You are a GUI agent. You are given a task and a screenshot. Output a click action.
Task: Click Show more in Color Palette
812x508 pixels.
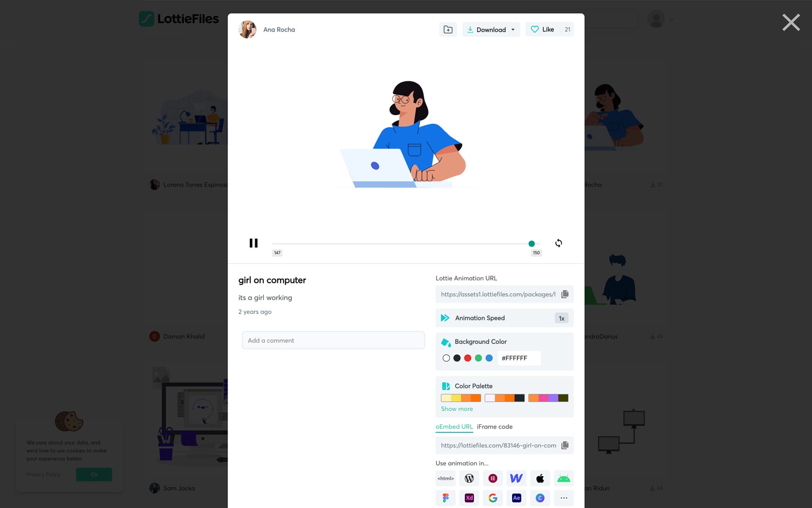pyautogui.click(x=456, y=409)
